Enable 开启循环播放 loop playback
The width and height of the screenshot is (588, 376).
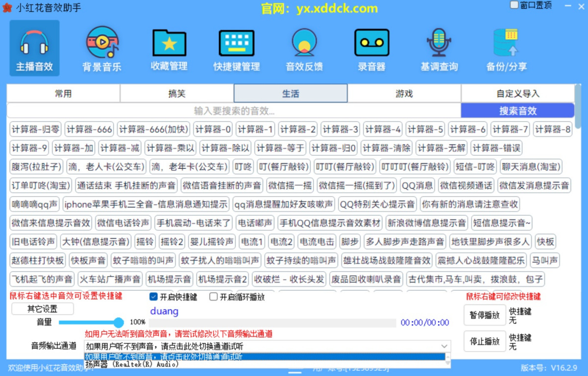click(x=214, y=296)
